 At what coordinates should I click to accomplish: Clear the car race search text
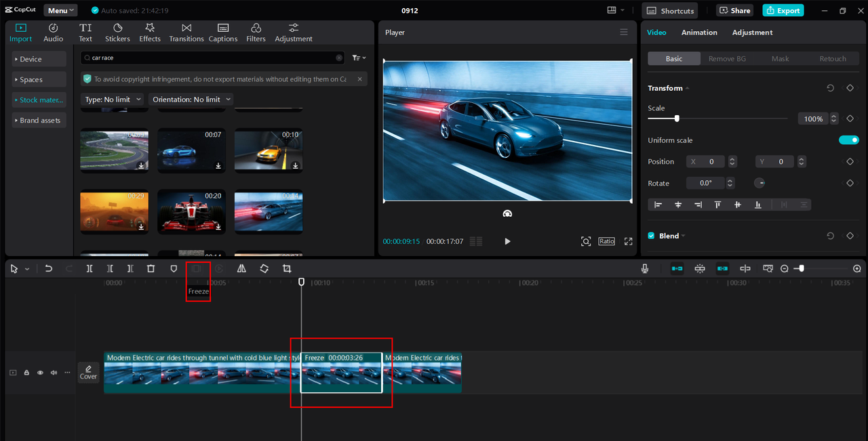click(x=339, y=58)
